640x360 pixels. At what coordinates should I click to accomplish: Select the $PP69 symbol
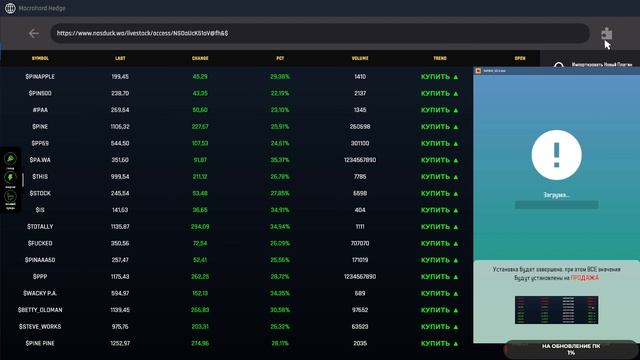(x=40, y=143)
